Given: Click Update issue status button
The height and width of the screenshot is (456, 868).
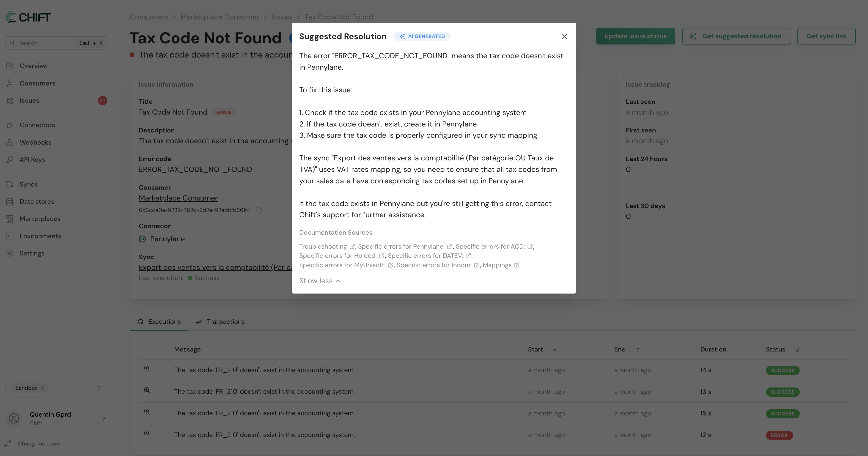Looking at the screenshot, I should tap(635, 36).
